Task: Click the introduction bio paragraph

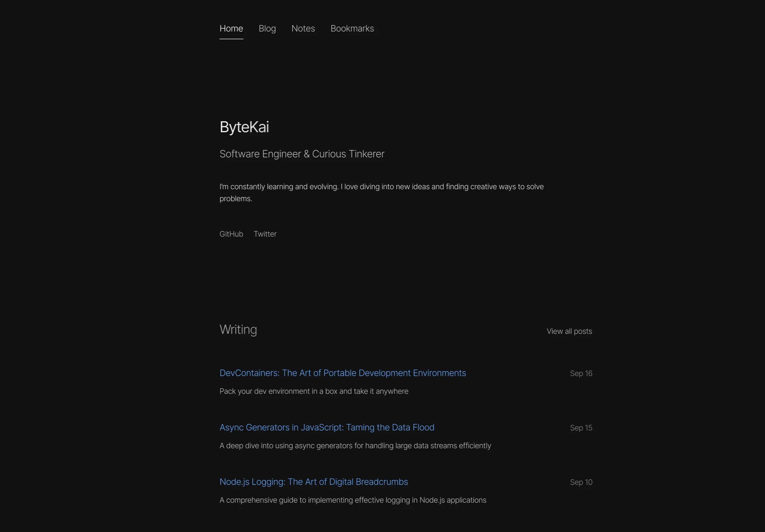Action: (x=381, y=192)
